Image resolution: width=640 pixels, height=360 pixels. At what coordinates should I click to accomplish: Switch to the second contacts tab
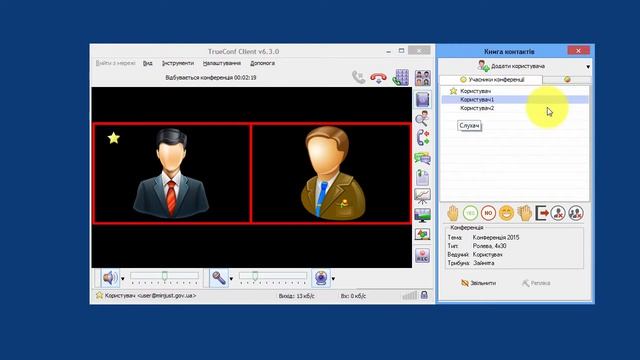[x=567, y=80]
